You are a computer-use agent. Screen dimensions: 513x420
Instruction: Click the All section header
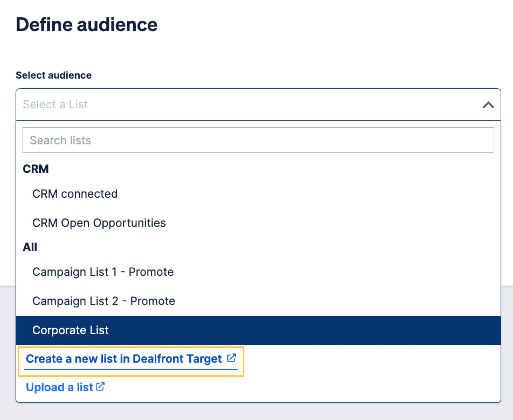pyautogui.click(x=30, y=247)
